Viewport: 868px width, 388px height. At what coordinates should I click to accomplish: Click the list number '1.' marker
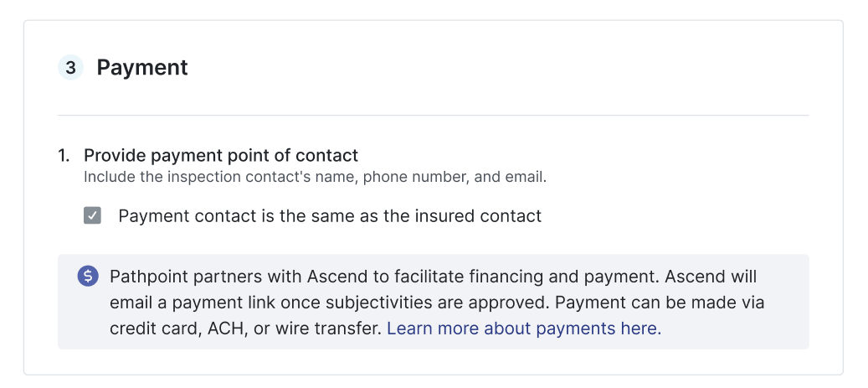click(x=64, y=155)
